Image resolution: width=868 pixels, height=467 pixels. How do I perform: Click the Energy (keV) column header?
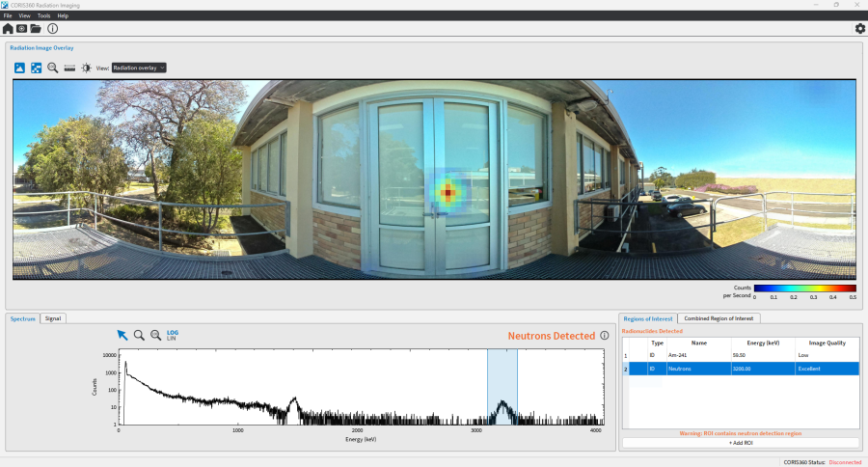tap(763, 343)
